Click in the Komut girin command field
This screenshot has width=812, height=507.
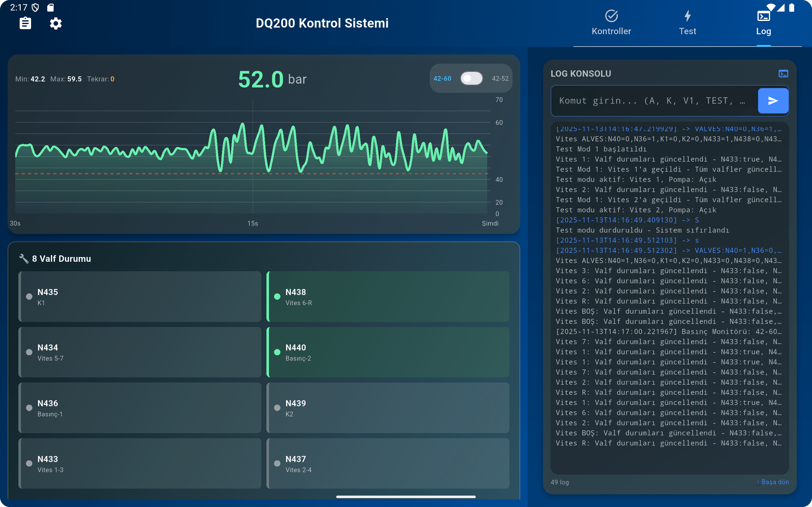(x=653, y=100)
